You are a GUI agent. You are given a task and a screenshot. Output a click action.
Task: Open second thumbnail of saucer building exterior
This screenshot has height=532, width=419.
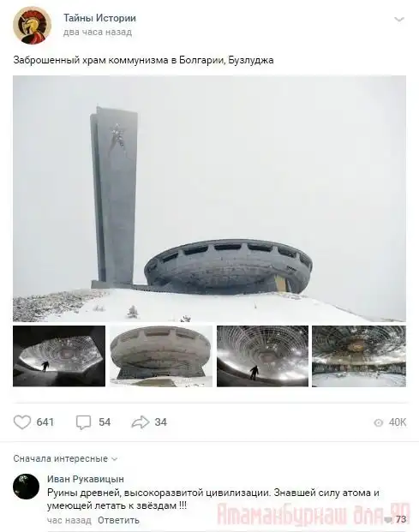click(x=161, y=356)
